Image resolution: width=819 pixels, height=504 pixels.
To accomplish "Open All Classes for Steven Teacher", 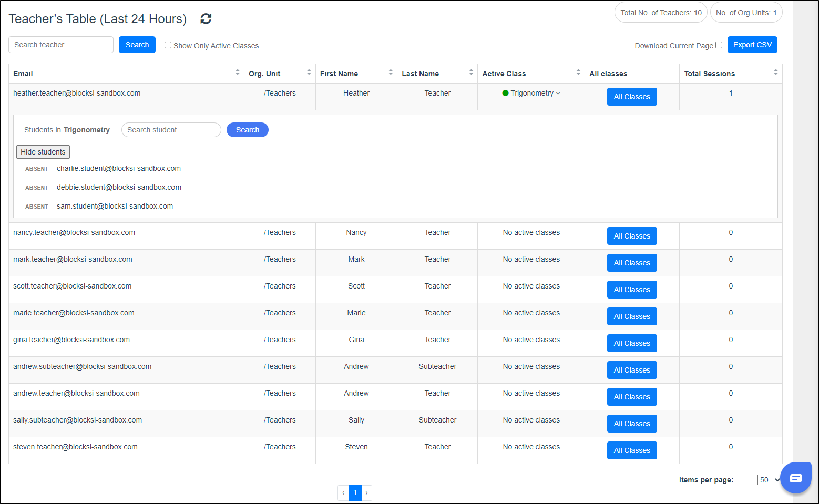I will (x=632, y=450).
